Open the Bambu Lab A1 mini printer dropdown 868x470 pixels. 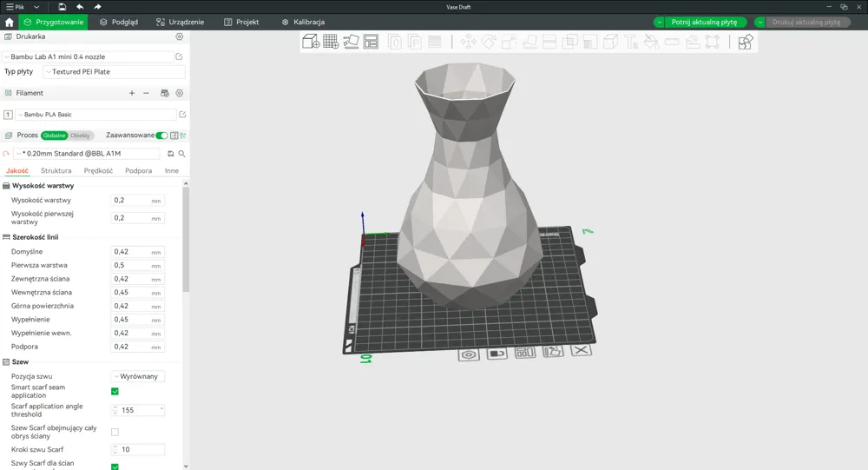tap(88, 56)
